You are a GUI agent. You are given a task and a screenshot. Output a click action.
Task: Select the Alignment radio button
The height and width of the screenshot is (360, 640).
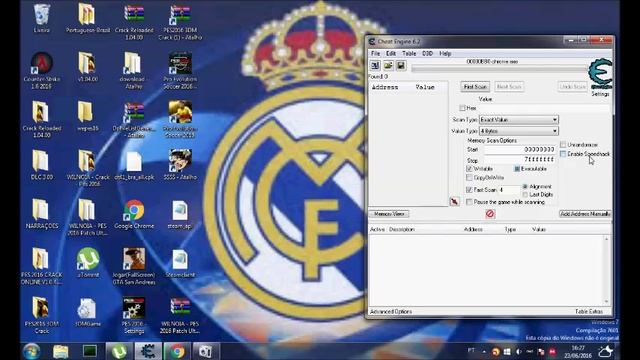click(x=525, y=187)
